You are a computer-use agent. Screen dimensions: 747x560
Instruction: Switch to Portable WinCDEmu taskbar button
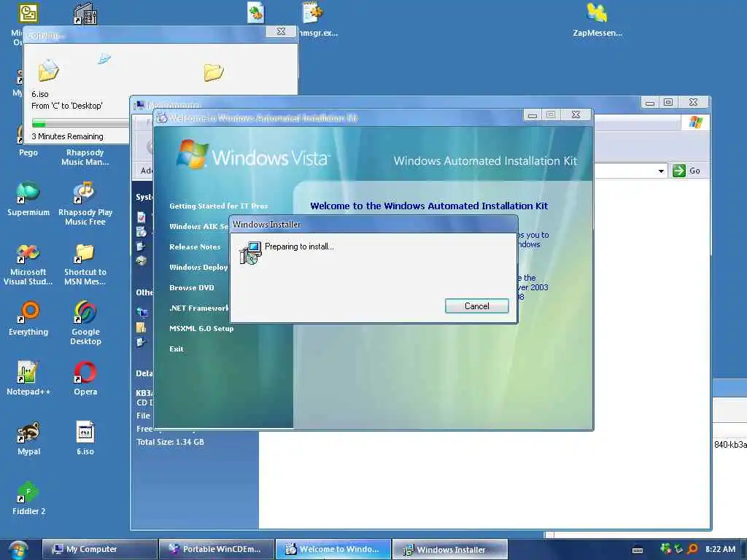point(216,549)
